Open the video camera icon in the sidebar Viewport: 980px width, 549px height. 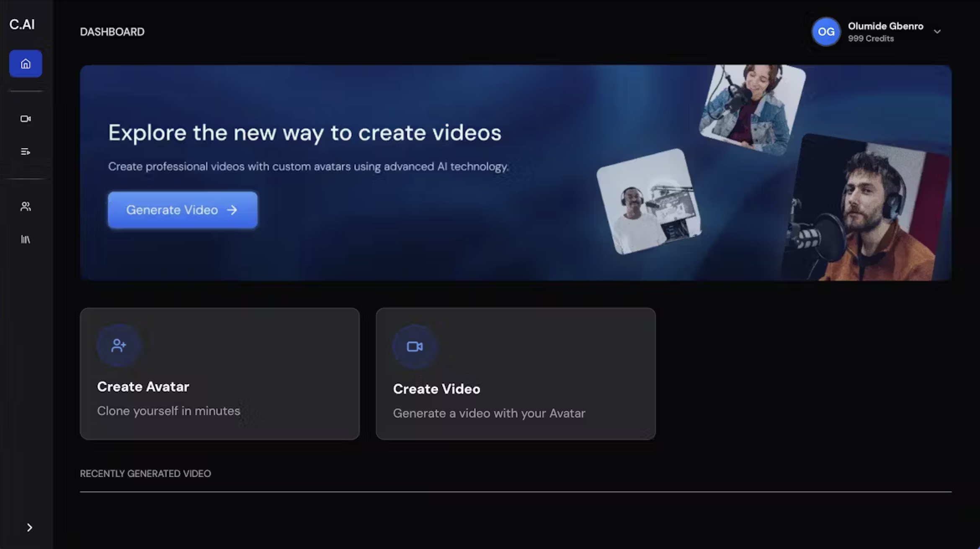point(25,119)
